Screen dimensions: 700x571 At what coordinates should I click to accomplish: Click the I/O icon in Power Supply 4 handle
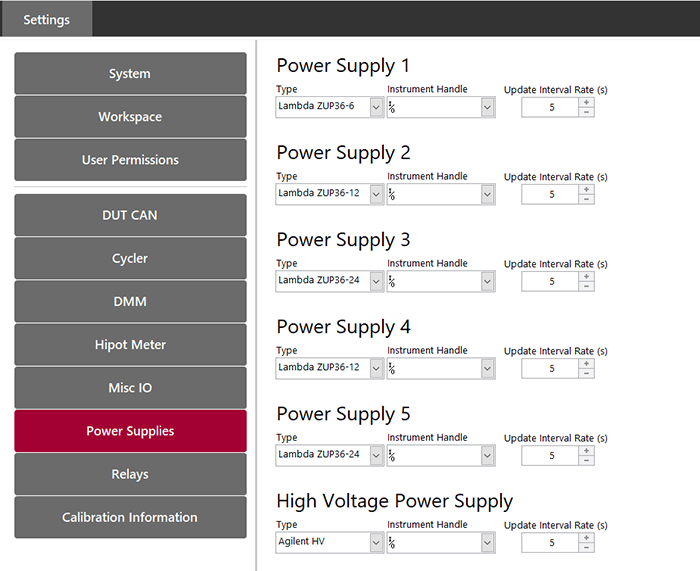(392, 368)
